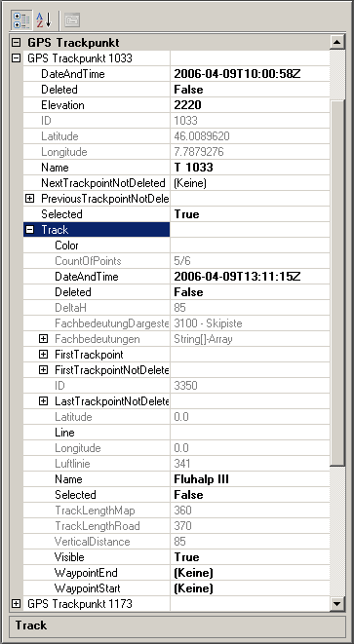Select the VerticalDistance property label
Image resolution: width=354 pixels, height=644 pixels.
click(93, 542)
